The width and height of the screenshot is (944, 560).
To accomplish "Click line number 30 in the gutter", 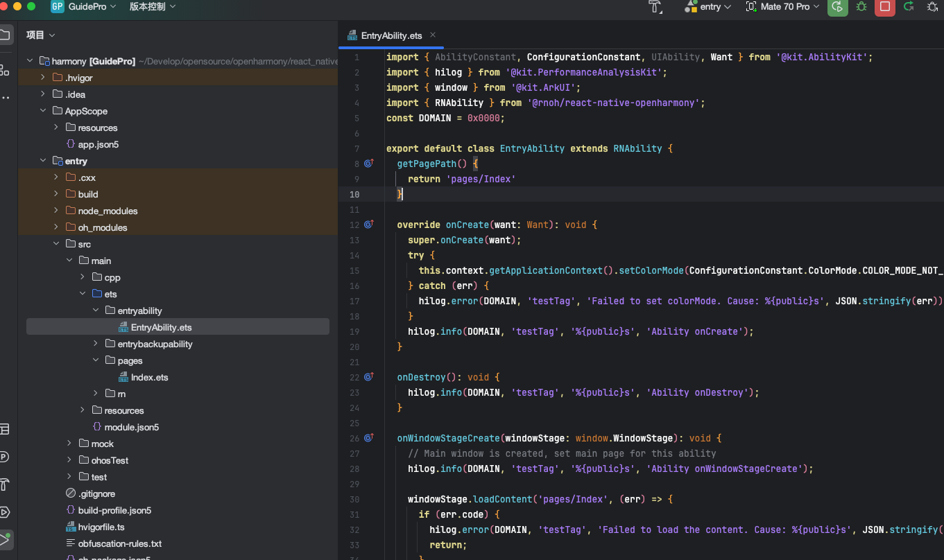I will point(354,499).
